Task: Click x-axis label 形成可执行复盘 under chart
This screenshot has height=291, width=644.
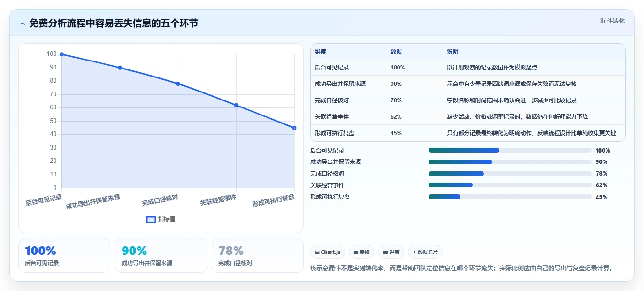Action: [274, 201]
